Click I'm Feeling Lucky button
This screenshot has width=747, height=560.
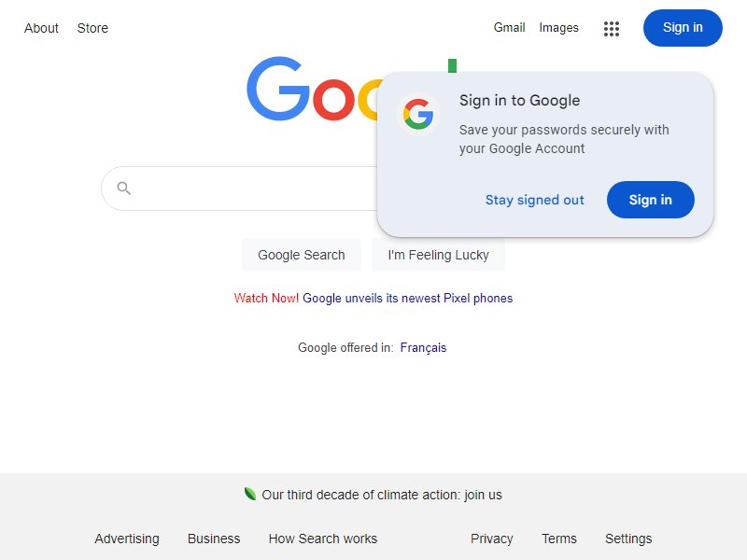[438, 255]
